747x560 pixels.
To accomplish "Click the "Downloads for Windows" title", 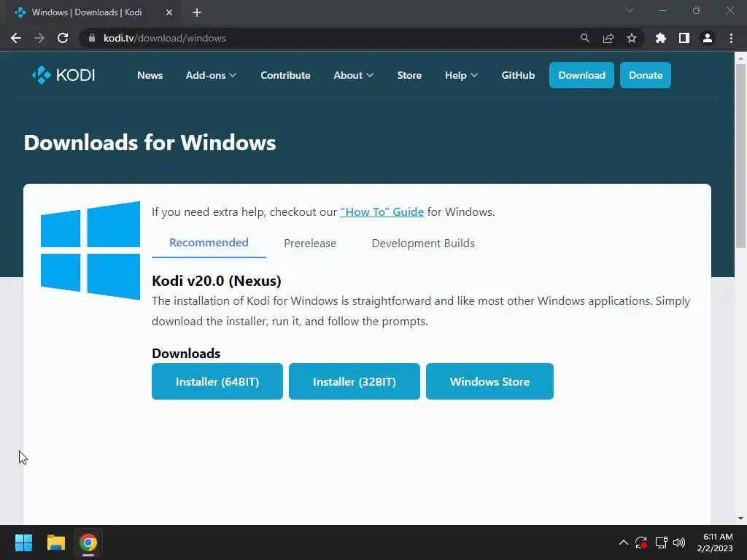I will tap(150, 143).
